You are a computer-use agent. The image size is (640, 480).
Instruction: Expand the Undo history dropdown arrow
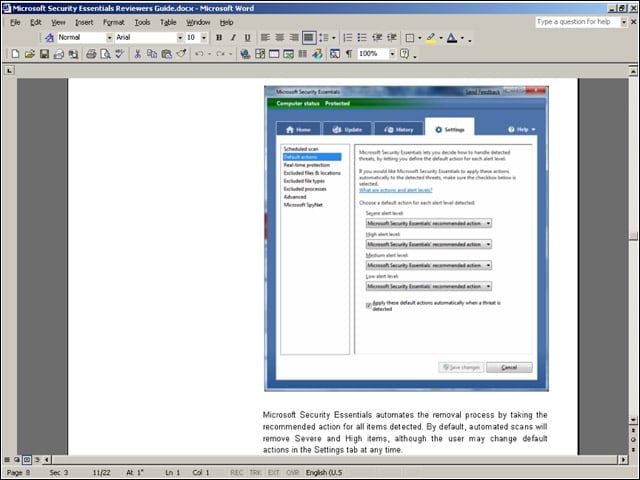tap(209, 54)
